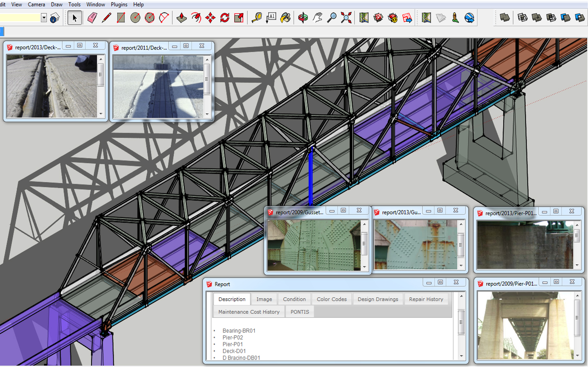Image resolution: width=588 pixels, height=367 pixels.
Task: Open the Repair History tab
Action: tap(426, 299)
